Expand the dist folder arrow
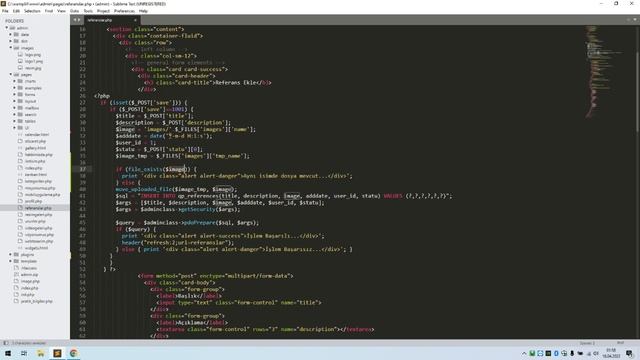Screen dimensions: 640x360 (x=11, y=41)
